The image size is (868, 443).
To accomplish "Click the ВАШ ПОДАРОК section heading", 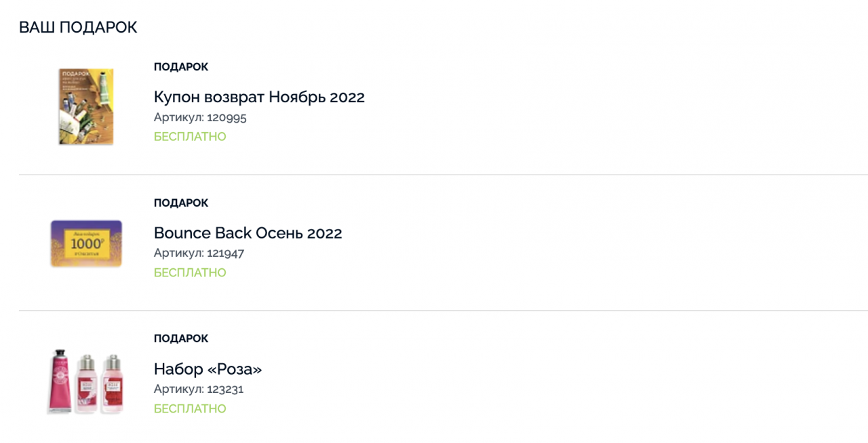I will tap(78, 27).
